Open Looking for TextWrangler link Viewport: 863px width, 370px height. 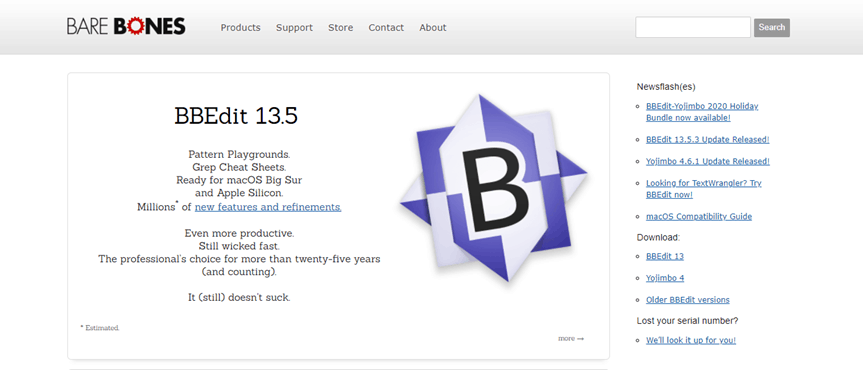pos(703,189)
